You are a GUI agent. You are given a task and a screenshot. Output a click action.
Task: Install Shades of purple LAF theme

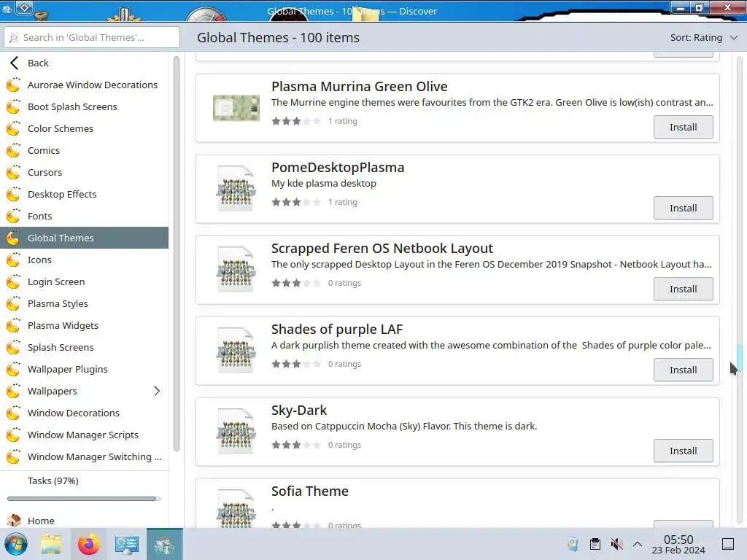click(683, 370)
